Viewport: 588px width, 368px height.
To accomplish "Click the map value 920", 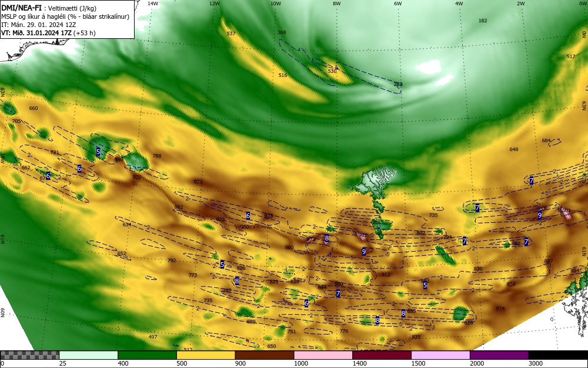I will click(137, 176).
